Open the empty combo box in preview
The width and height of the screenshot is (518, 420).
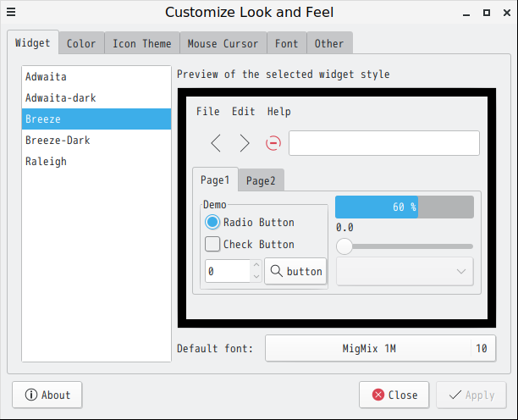(x=405, y=271)
